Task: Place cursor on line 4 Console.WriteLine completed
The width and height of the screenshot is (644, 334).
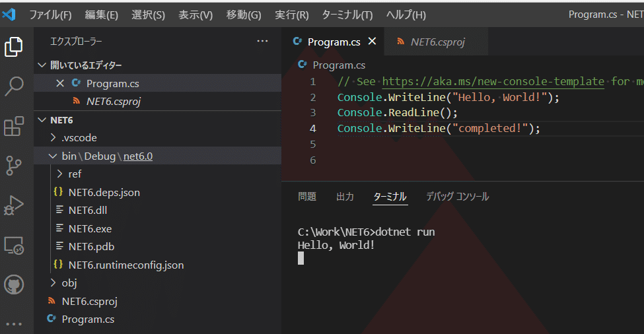Action: [x=439, y=129]
